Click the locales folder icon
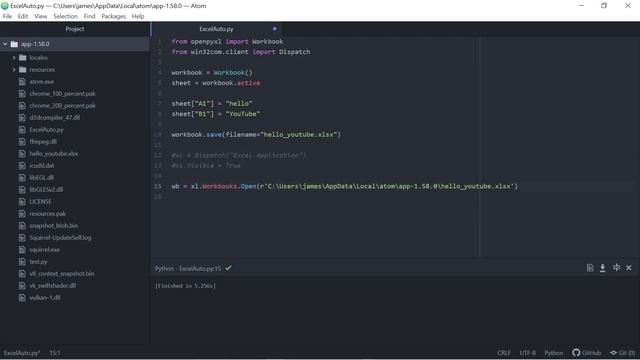640x360 pixels. click(22, 58)
